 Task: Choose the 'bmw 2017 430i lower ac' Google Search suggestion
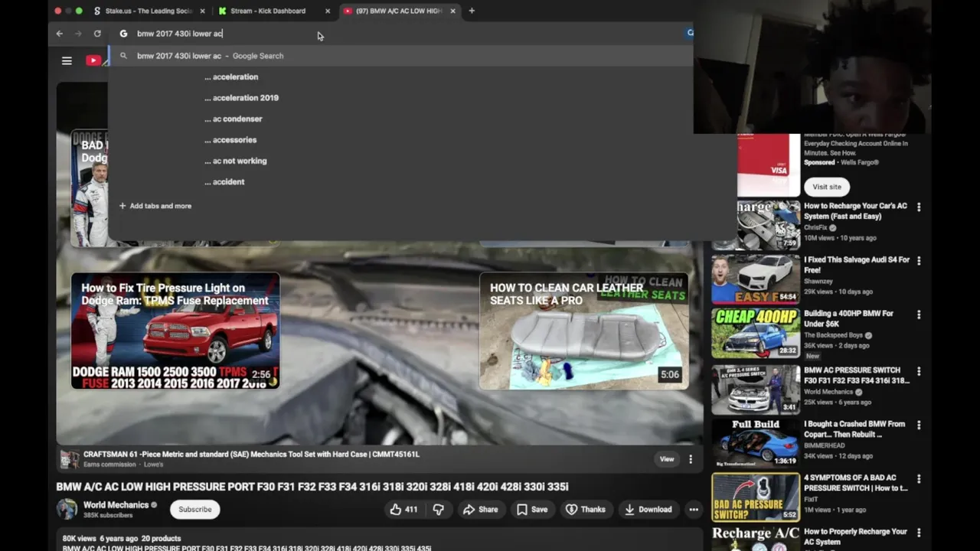click(x=400, y=56)
